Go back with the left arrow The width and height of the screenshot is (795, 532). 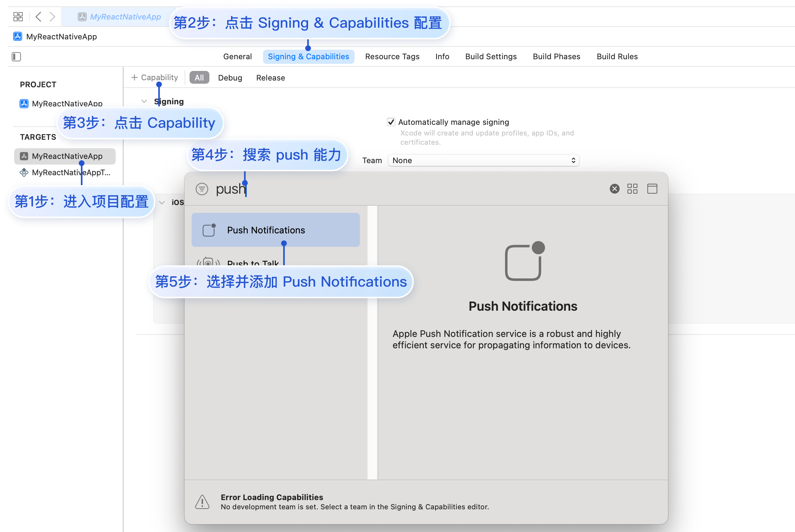click(x=39, y=17)
